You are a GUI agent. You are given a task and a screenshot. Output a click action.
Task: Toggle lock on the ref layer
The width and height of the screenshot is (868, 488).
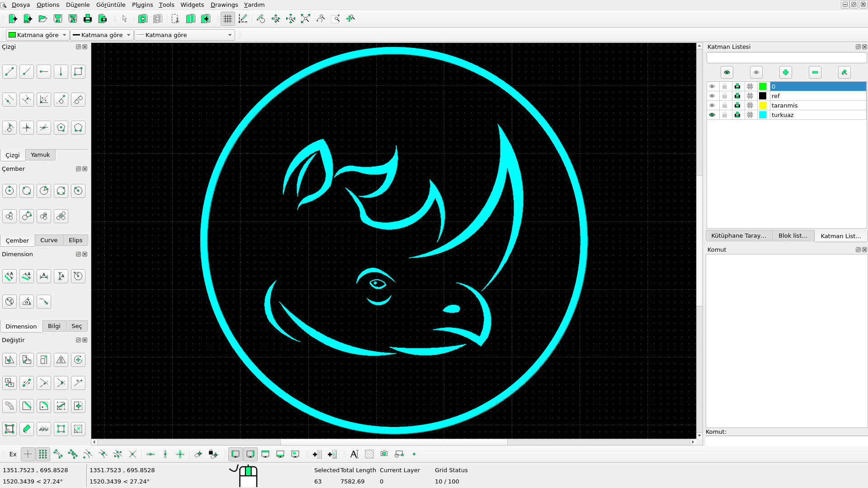[x=725, y=96]
